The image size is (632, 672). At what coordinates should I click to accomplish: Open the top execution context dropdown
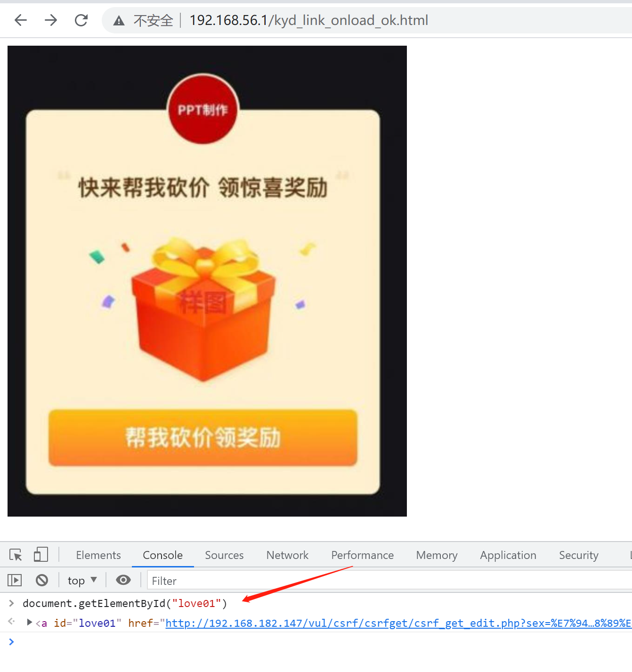pyautogui.click(x=82, y=580)
